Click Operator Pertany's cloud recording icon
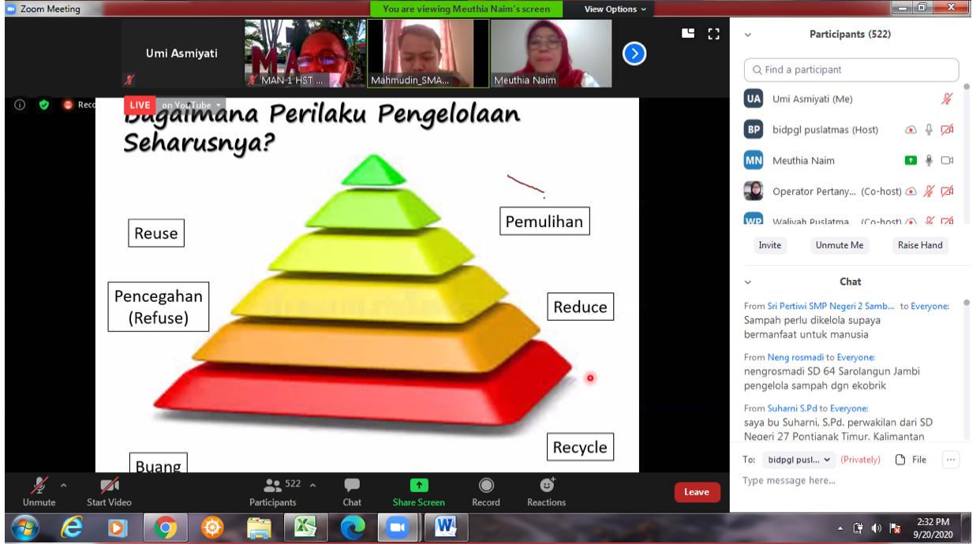Screen dimensions: 980x544 (911, 191)
